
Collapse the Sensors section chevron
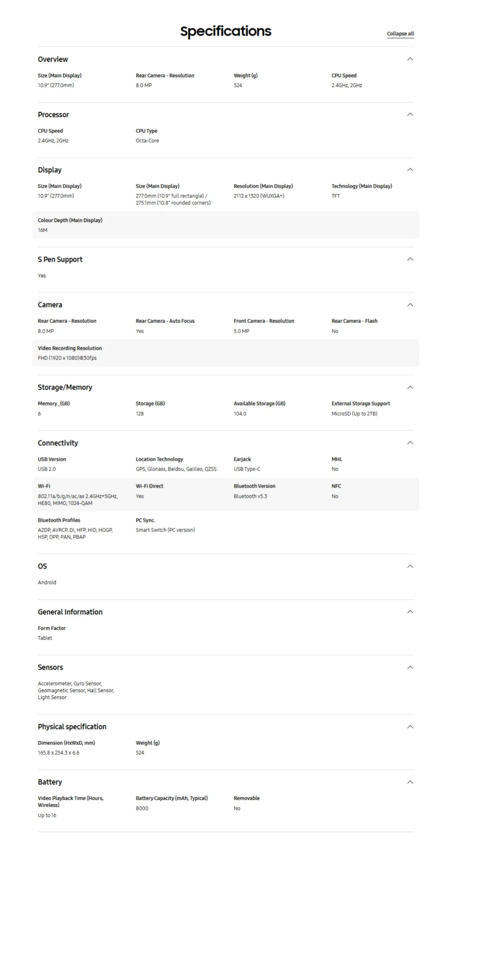pos(410,667)
